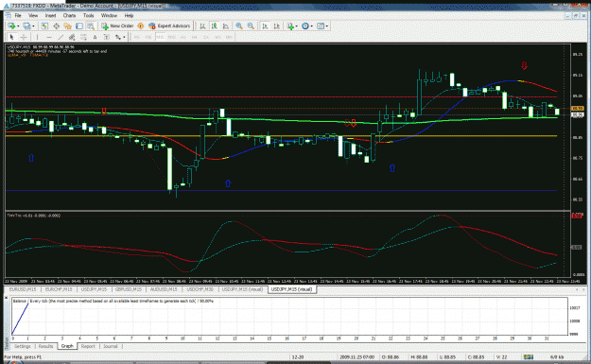Expand the Periods dropdown arrow
The image size is (591, 364).
tap(312, 26)
